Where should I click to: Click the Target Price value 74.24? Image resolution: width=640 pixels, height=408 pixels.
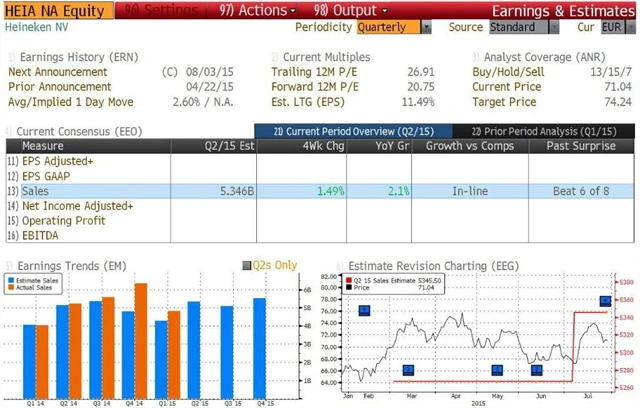point(618,102)
